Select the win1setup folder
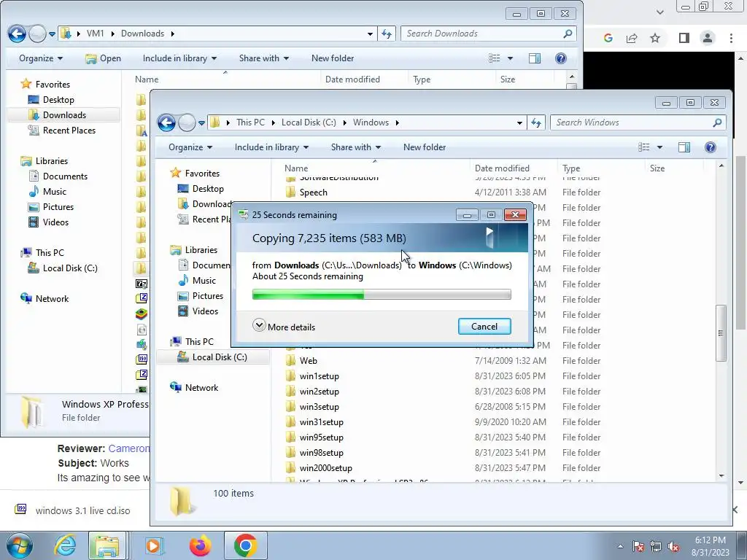This screenshot has width=747, height=560. click(x=312, y=376)
